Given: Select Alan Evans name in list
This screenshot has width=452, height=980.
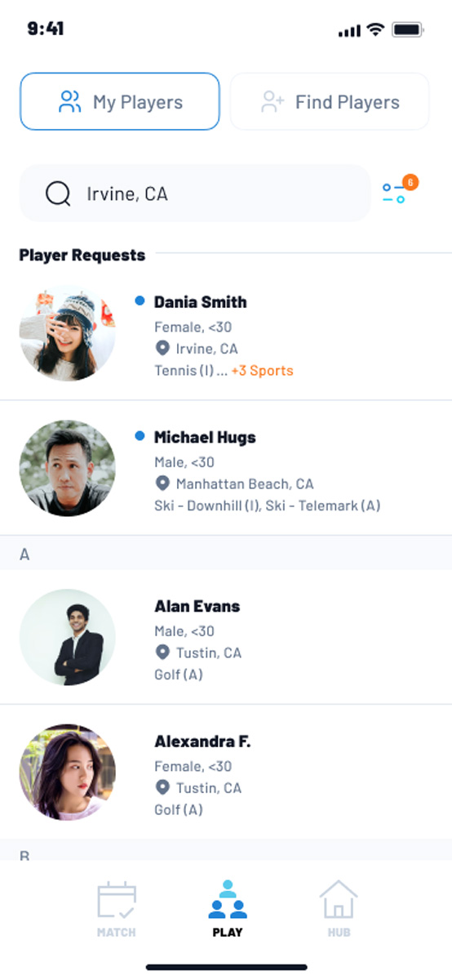Looking at the screenshot, I should tap(197, 606).
